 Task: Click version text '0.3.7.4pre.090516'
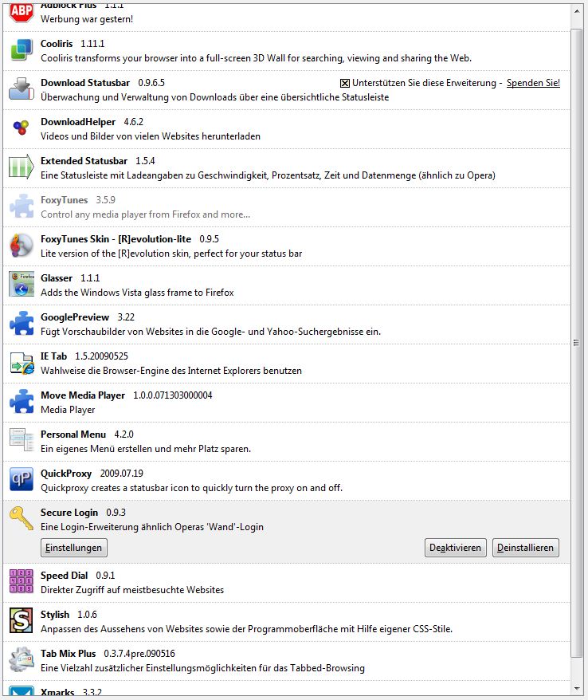point(139,654)
